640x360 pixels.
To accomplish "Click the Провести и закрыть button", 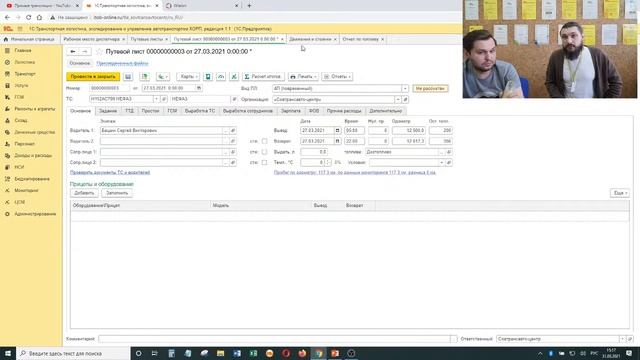I will pos(93,76).
